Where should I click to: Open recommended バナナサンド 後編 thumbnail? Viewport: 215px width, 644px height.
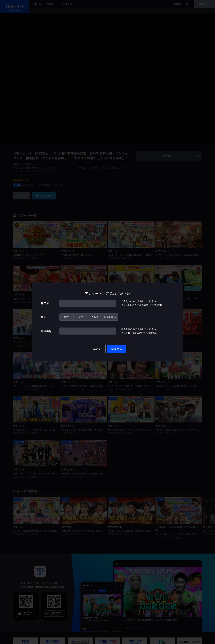[131, 510]
